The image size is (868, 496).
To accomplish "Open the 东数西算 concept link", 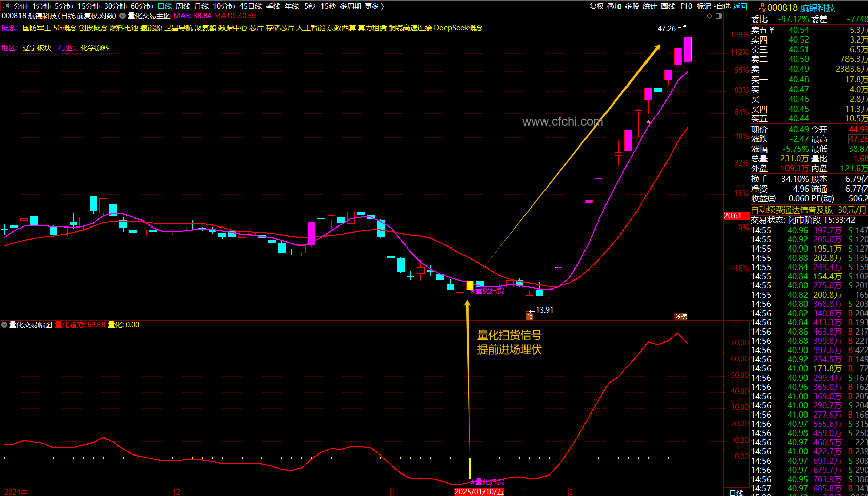I will (341, 28).
